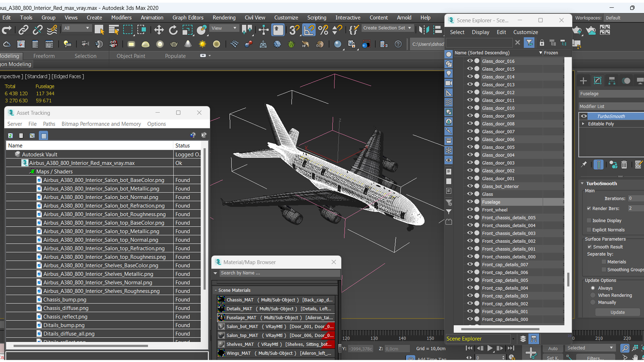Open Paths menu in Asset Tracking
644x362 pixels.
click(49, 124)
